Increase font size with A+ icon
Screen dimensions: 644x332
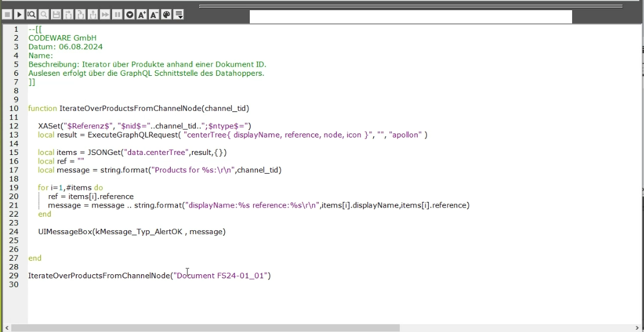coord(142,15)
